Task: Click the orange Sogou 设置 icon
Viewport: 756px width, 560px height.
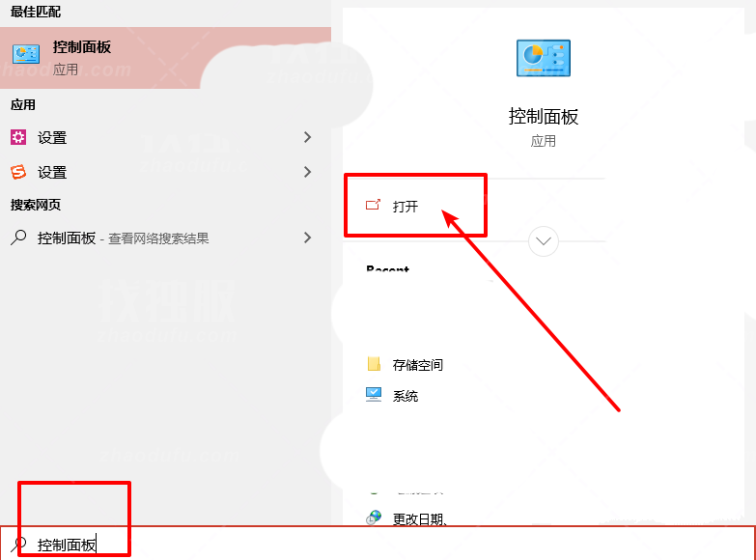Action: 18,172
